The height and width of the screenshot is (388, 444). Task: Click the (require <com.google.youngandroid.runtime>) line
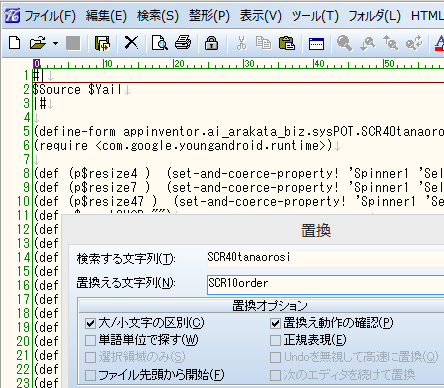(183, 146)
